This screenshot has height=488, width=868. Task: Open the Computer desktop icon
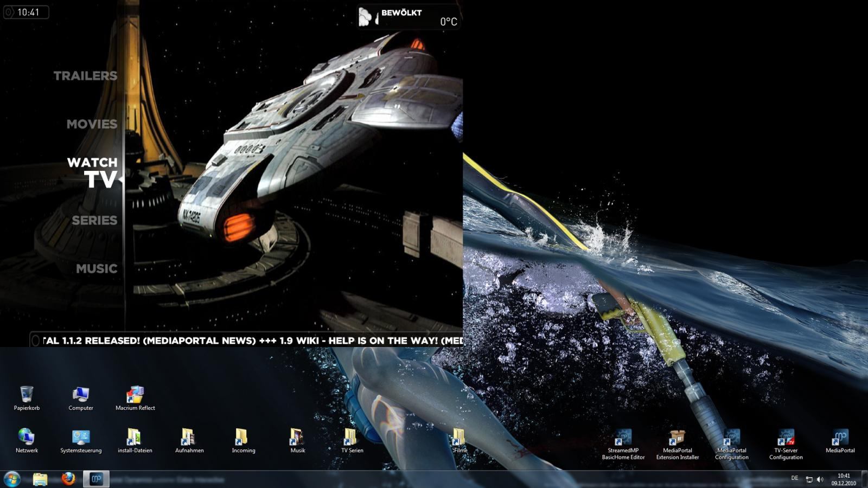point(81,398)
